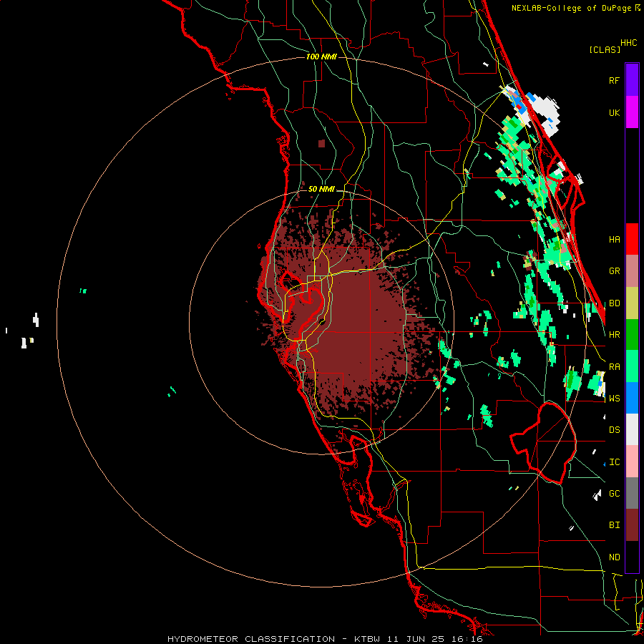Click the BD yellow-olive legend swatch
This screenshot has width=644, height=644.
632,303
